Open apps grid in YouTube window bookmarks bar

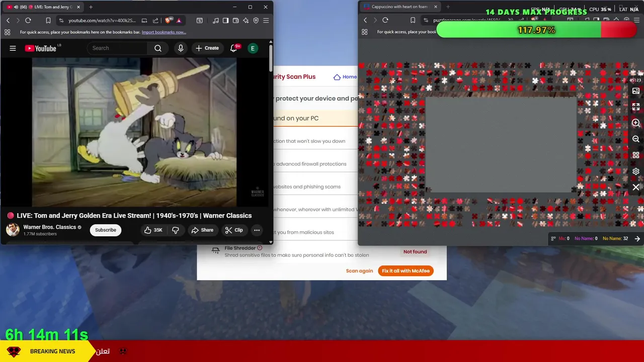coord(7,32)
